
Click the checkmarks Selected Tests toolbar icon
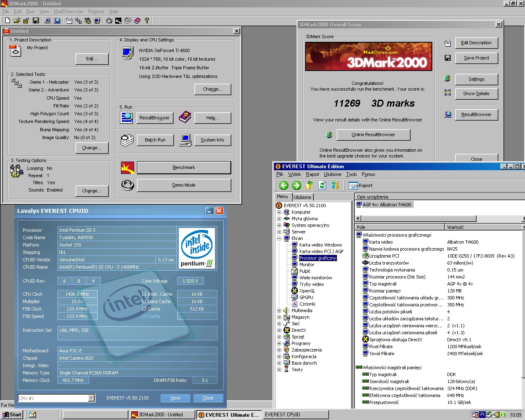coord(78,21)
